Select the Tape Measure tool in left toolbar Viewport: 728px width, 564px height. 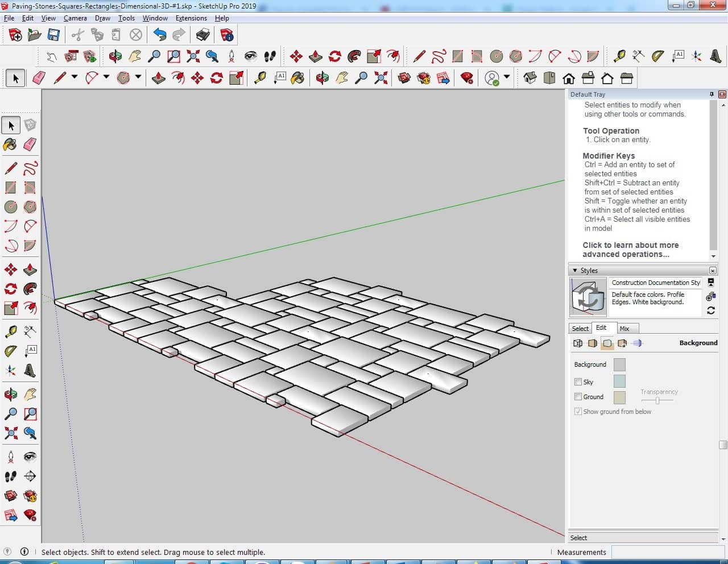coord(10,331)
